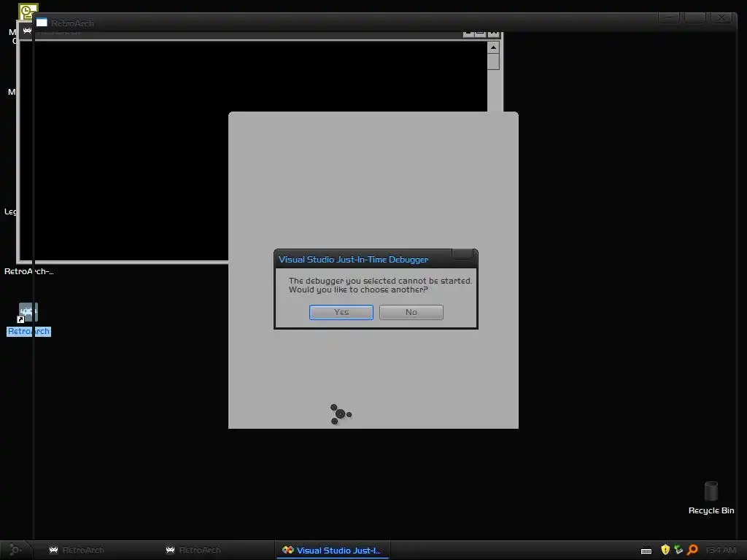The height and width of the screenshot is (560, 747).
Task: Maximize the RetroArch main window
Action: coord(695,17)
